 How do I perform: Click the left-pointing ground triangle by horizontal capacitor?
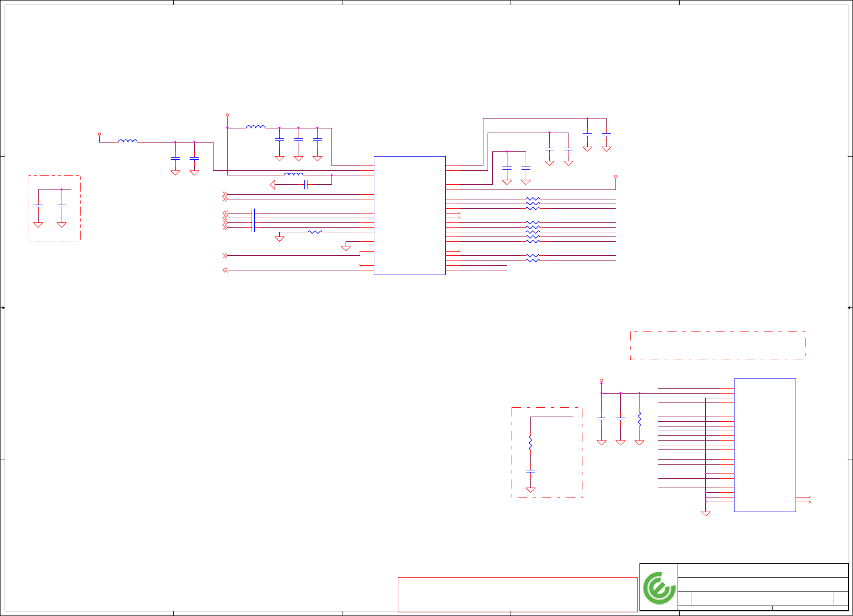click(x=273, y=184)
